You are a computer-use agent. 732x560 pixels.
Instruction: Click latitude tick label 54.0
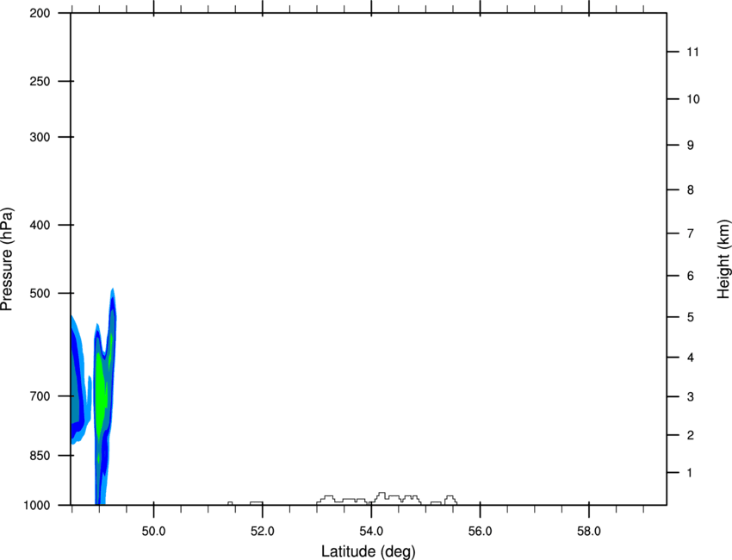coord(371,531)
